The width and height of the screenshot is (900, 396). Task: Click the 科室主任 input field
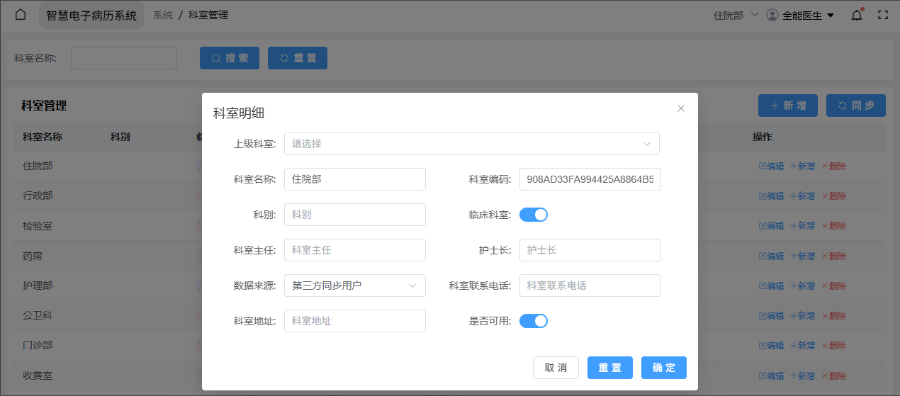point(355,250)
